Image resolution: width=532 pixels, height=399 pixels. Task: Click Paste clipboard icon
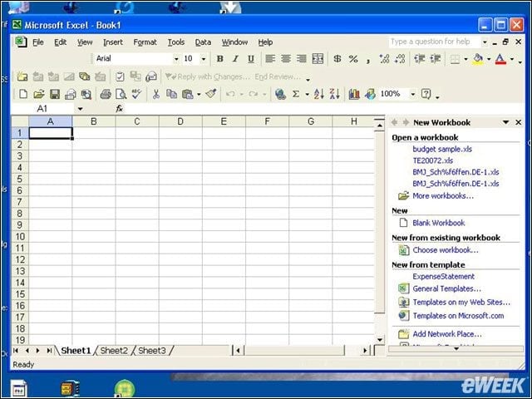[x=187, y=94]
